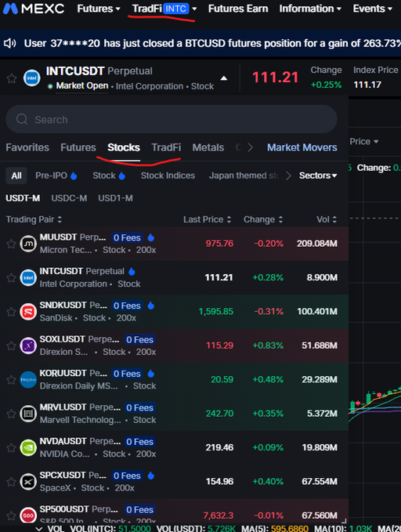The image size is (401, 532).
Task: Open the Market Movers link
Action: pos(302,147)
